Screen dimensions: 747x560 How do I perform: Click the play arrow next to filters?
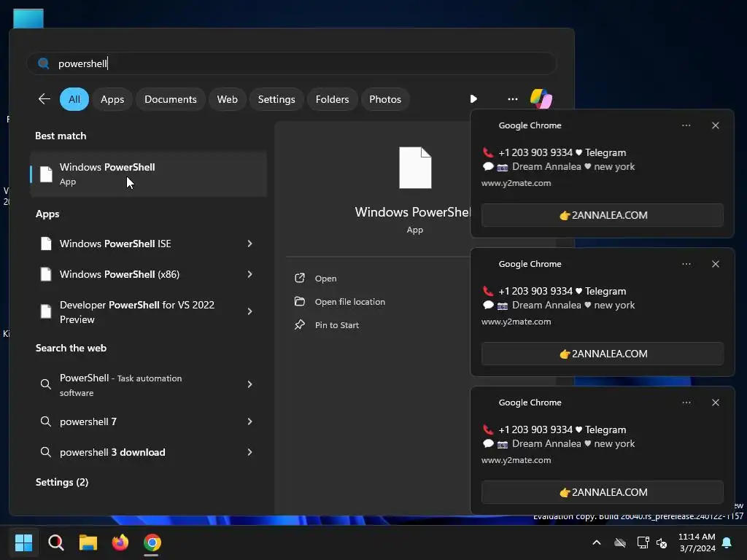point(473,99)
